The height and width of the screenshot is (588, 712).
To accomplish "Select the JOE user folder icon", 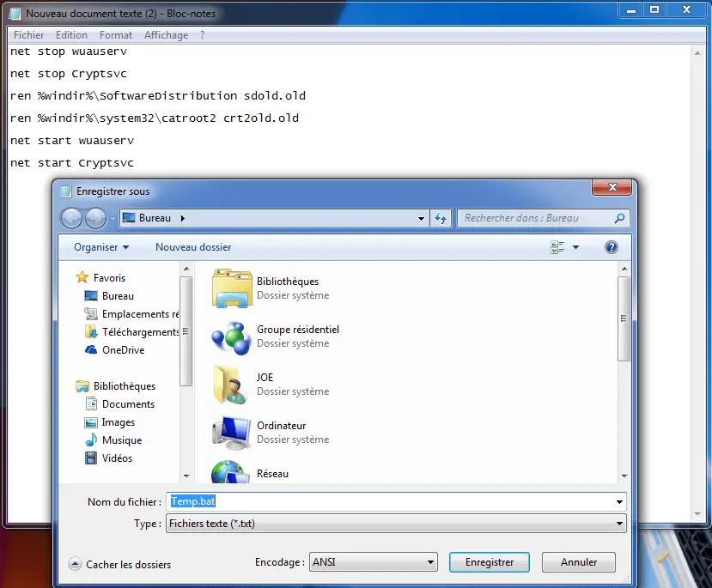I will (231, 385).
